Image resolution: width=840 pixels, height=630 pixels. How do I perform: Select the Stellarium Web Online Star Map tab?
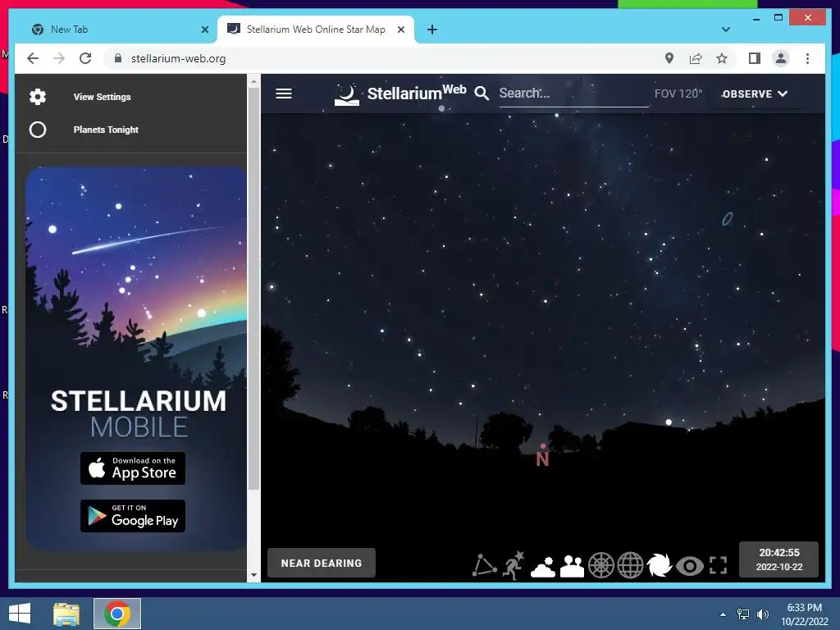coord(316,30)
